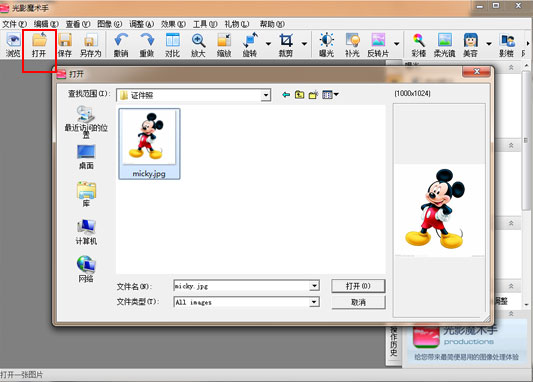
Task: Select the 缩放 (Resize) tool
Action: 224,45
